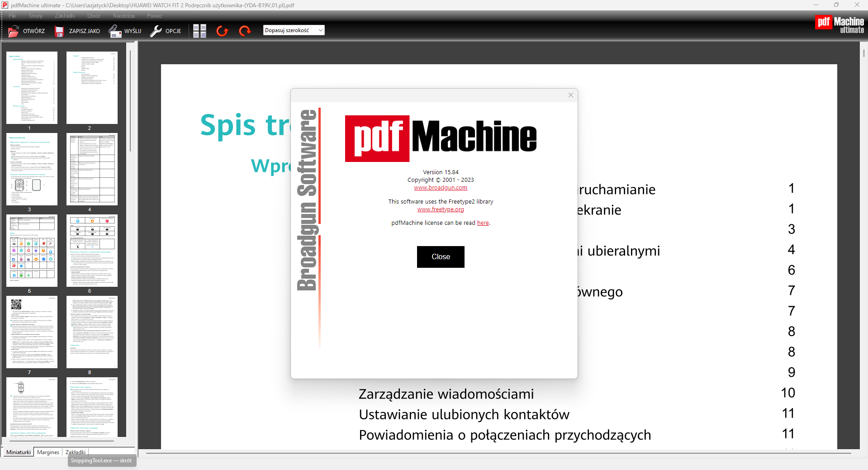Open the Strony menu
The image size is (868, 470).
(36, 16)
